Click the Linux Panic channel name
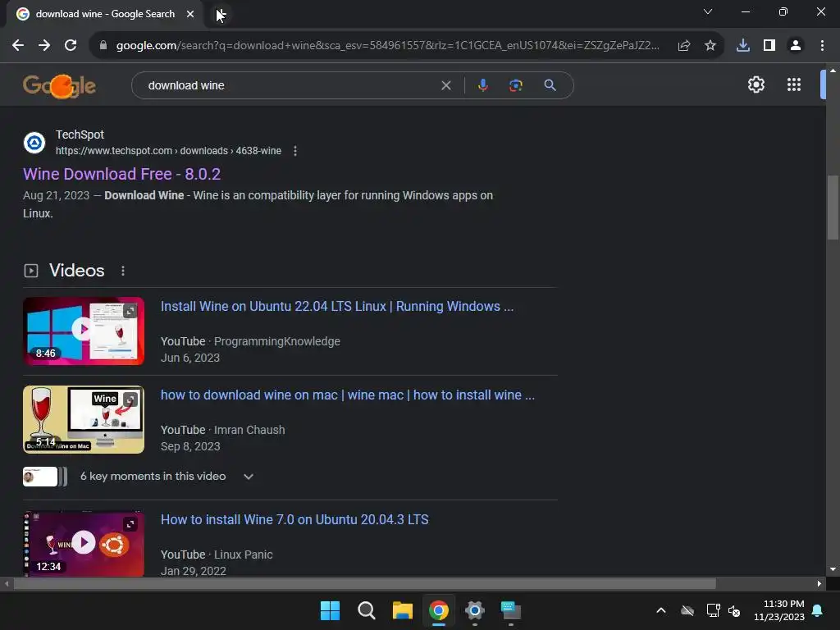 point(243,555)
